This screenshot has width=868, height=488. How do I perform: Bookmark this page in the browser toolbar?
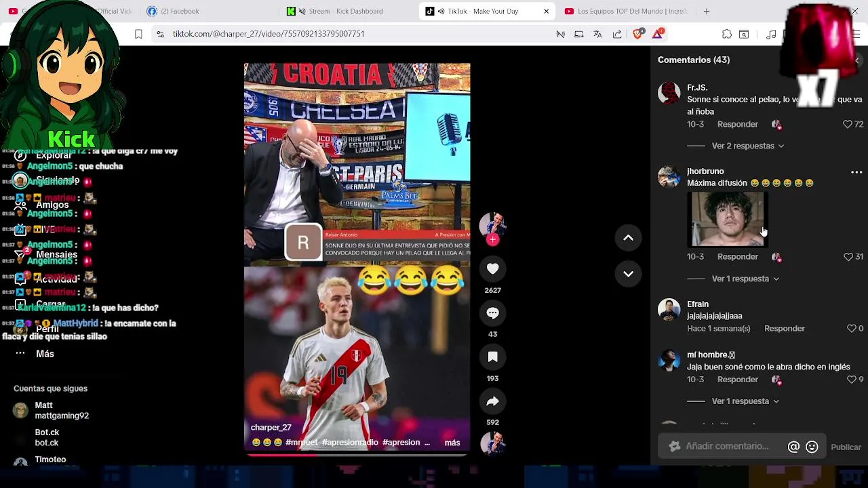tap(138, 34)
